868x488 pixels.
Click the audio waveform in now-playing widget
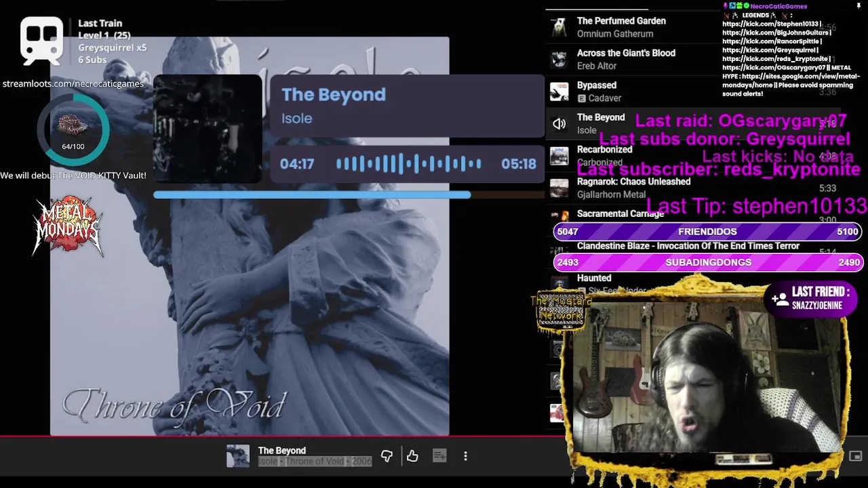pyautogui.click(x=409, y=164)
